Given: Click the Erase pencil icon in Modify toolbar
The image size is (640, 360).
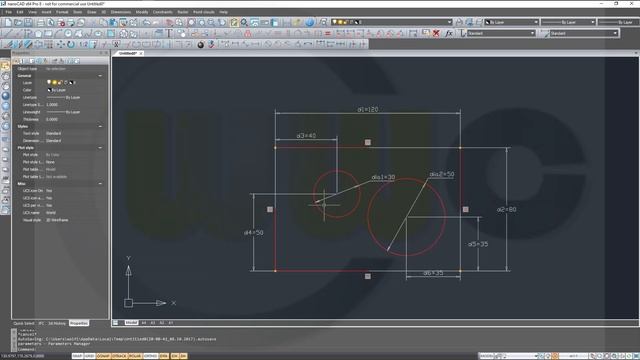Looking at the screenshot, I should [8, 44].
